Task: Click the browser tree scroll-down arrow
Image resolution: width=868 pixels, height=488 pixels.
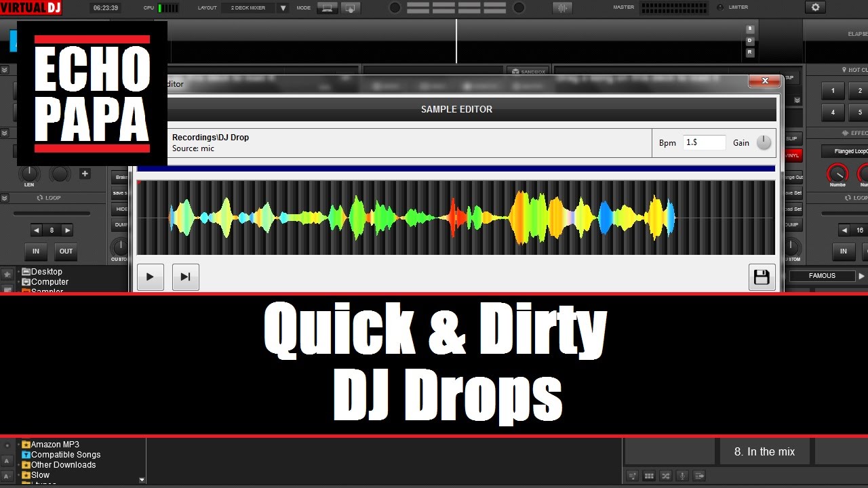Action: pos(142,480)
